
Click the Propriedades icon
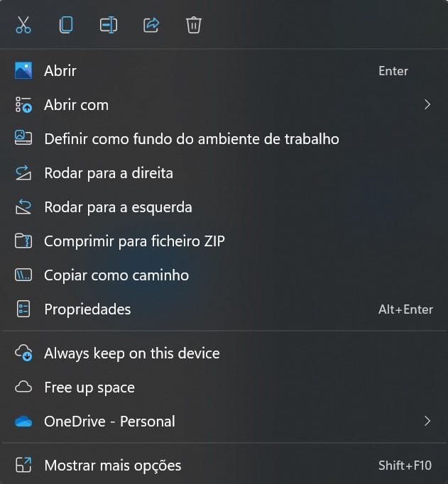(x=23, y=309)
